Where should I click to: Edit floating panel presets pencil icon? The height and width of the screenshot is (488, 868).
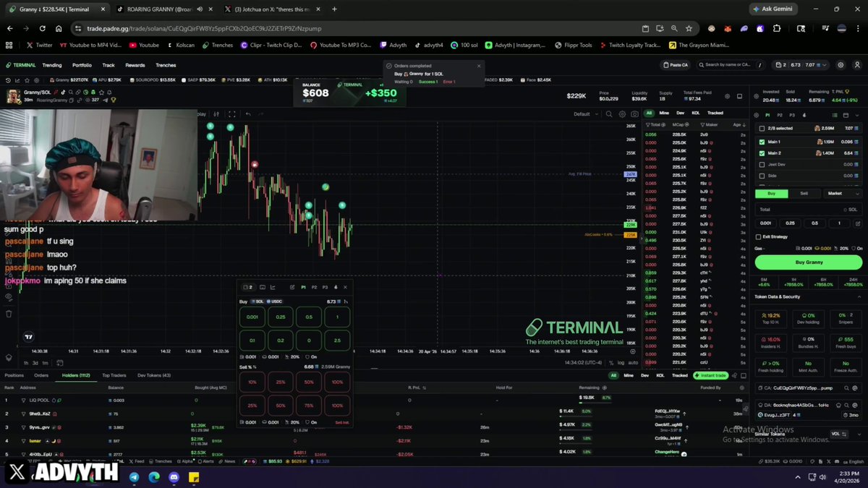(292, 287)
